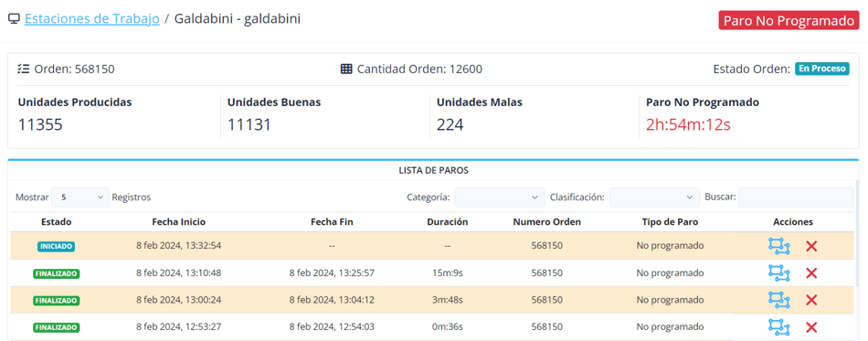Click red X for the 12:53:27 stop
The width and height of the screenshot is (868, 341).
pyautogui.click(x=811, y=327)
